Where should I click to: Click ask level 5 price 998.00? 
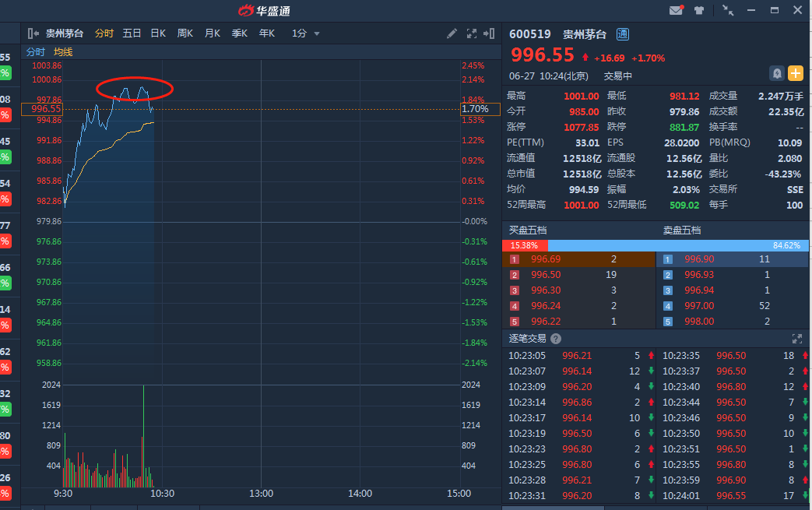pos(699,321)
